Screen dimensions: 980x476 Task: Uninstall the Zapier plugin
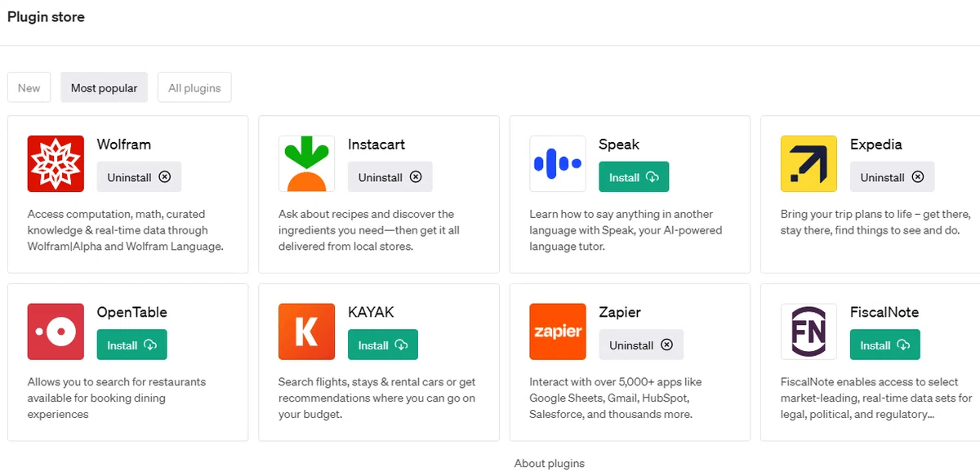tap(641, 345)
